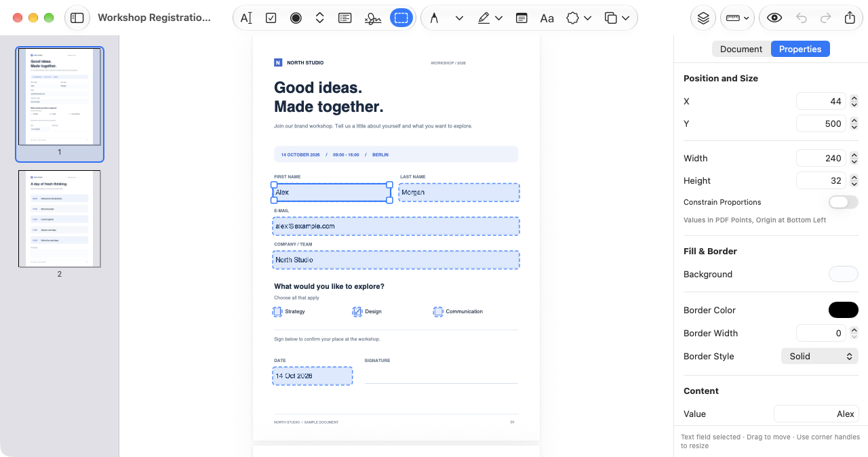868x457 pixels.
Task: Select page 2 thumbnail
Action: click(60, 219)
